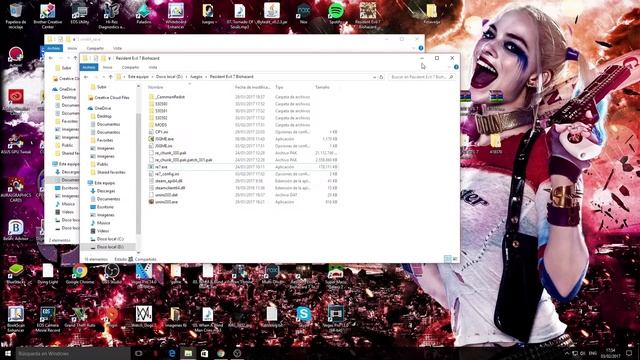Open Windows Start menu
Image resolution: width=640 pixels, height=360 pixels.
(7, 353)
